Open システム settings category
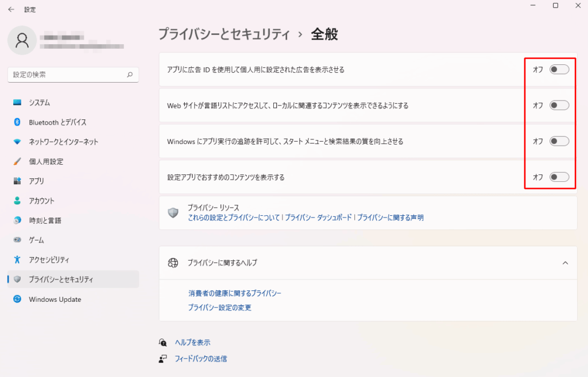 [73, 102]
